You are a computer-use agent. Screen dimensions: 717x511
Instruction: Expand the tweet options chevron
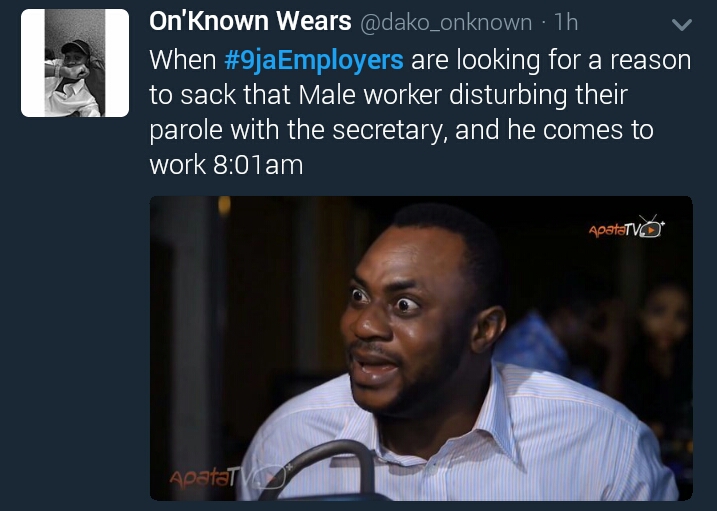tap(681, 23)
